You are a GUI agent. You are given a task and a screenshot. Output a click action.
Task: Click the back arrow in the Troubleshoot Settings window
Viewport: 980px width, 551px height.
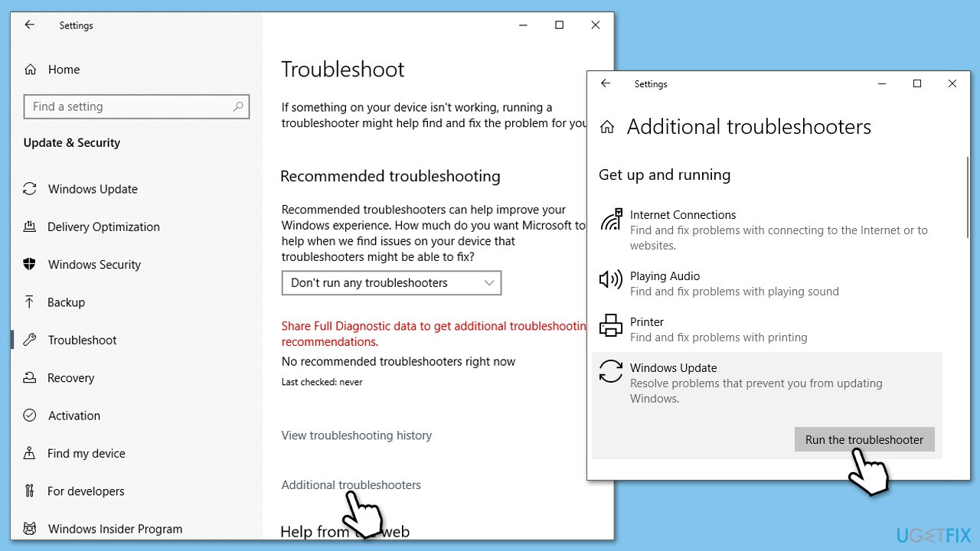pos(29,24)
